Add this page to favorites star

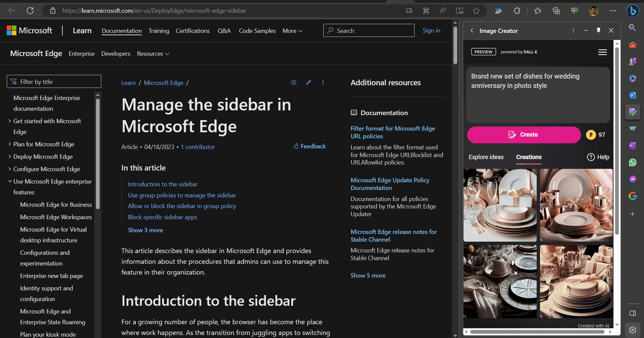[x=476, y=11]
